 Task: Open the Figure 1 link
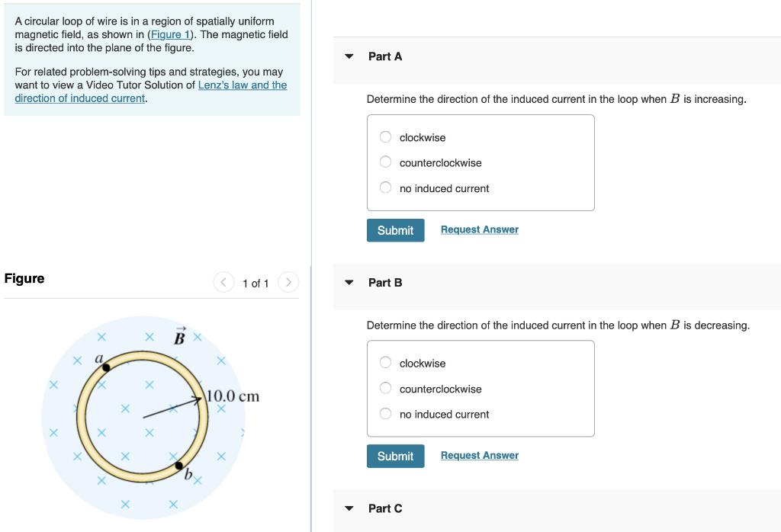click(170, 34)
